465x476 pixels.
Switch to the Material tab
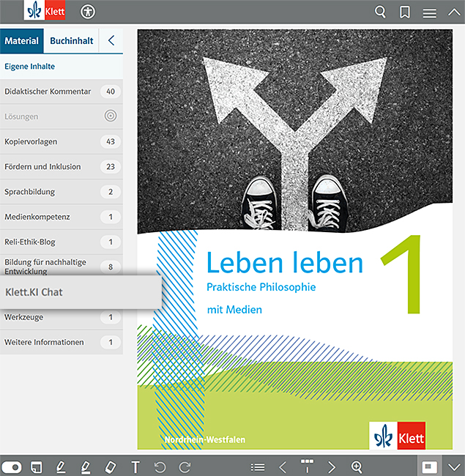pyautogui.click(x=21, y=41)
